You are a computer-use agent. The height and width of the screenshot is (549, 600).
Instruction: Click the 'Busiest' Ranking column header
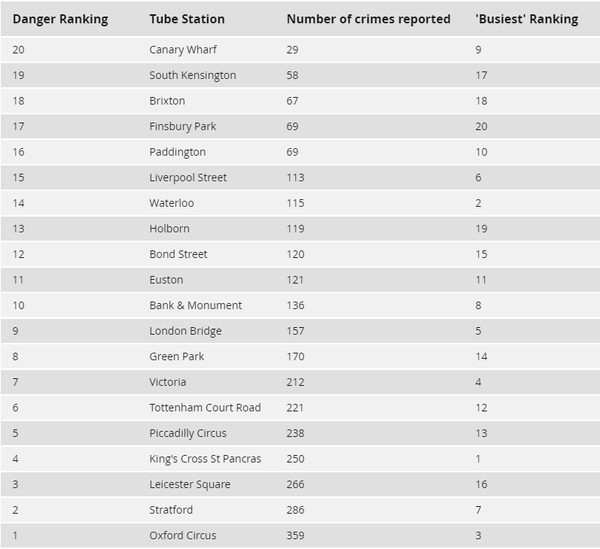click(x=527, y=19)
